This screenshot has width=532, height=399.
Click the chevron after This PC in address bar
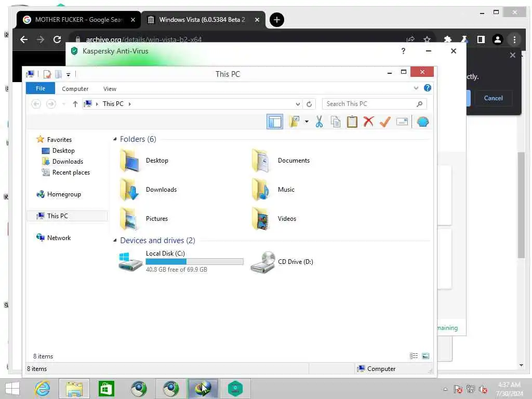click(x=129, y=104)
